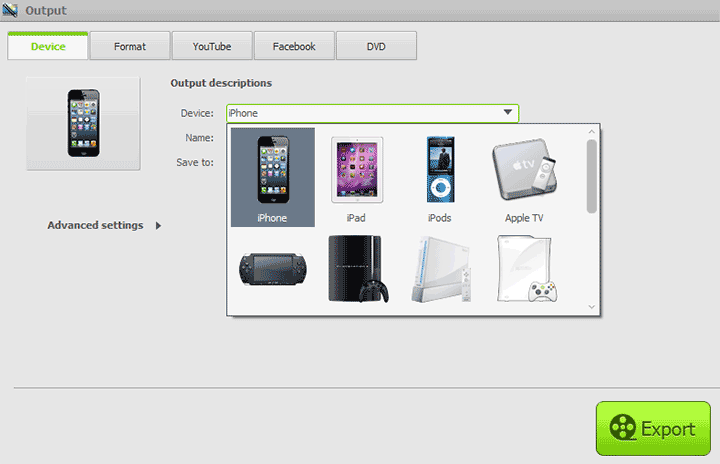Choose the Xbox 360 console icon

(527, 269)
